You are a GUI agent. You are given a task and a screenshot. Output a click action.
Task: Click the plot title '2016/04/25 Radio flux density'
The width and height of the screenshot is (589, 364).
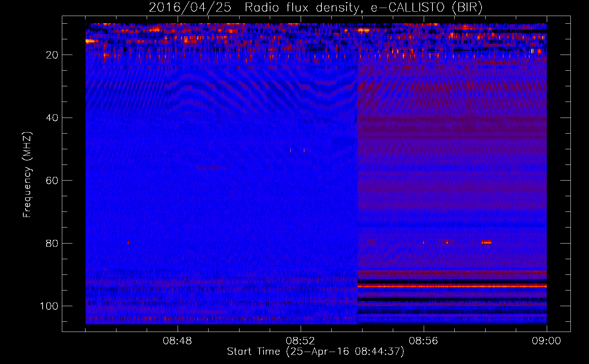316,7
